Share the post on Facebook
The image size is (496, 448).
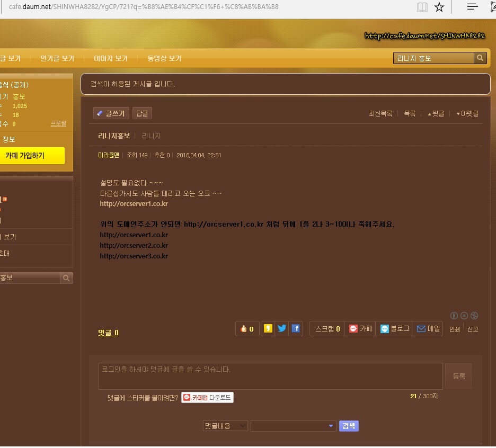(296, 329)
